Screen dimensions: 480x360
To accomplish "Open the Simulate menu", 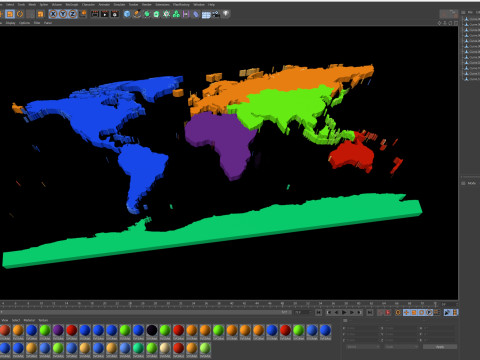I will point(119,5).
